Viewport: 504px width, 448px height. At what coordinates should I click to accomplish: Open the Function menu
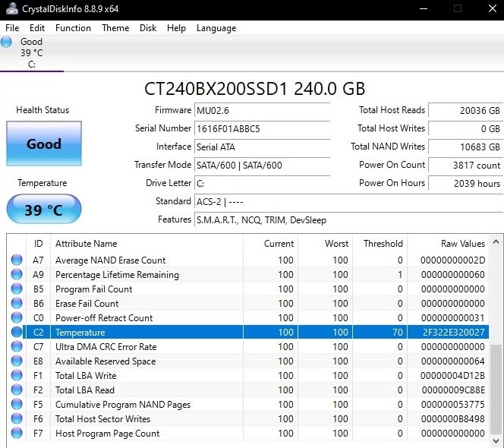[73, 28]
